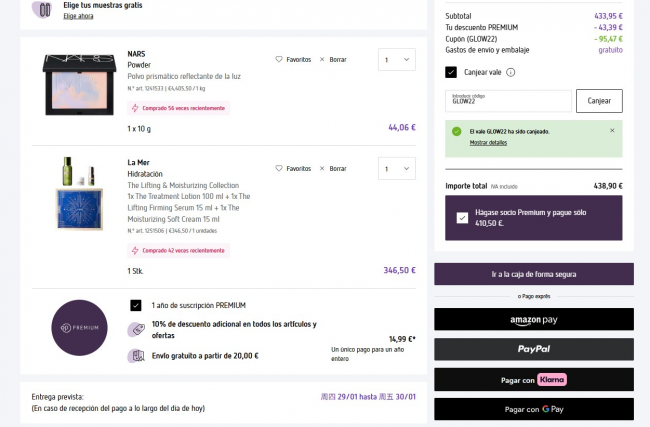Image resolution: width=650 pixels, height=427 pixels.
Task: Toggle the Canjear vale checkbox
Action: click(451, 72)
